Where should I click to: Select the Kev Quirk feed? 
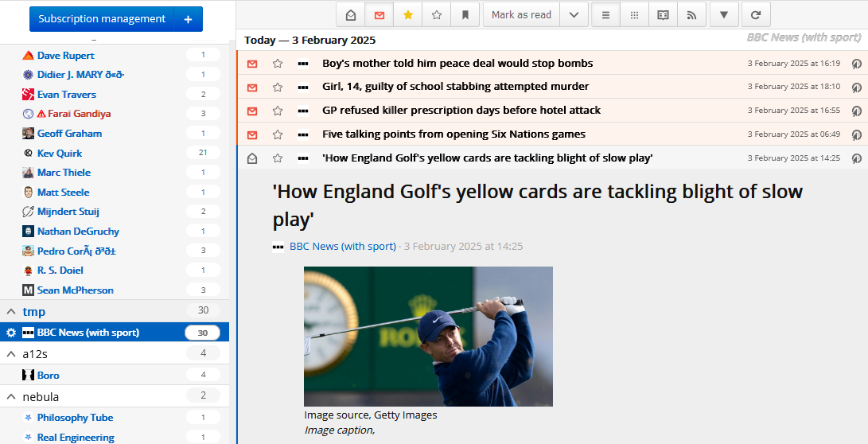pos(60,153)
